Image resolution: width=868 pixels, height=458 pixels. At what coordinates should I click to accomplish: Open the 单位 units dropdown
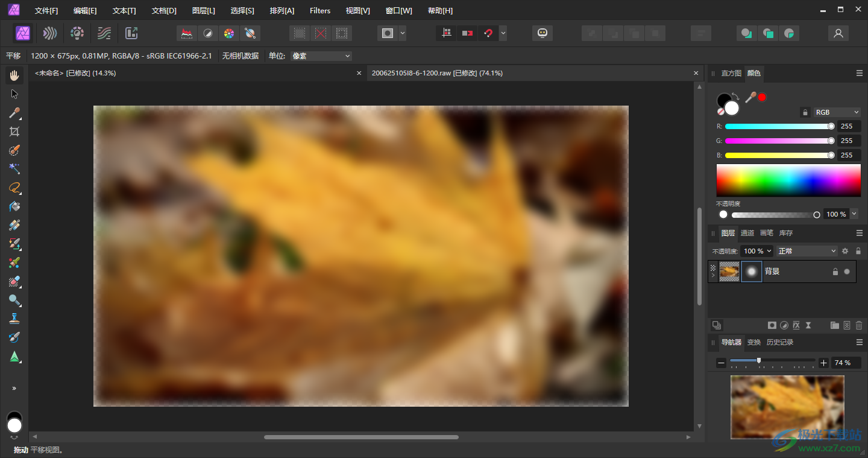click(321, 56)
